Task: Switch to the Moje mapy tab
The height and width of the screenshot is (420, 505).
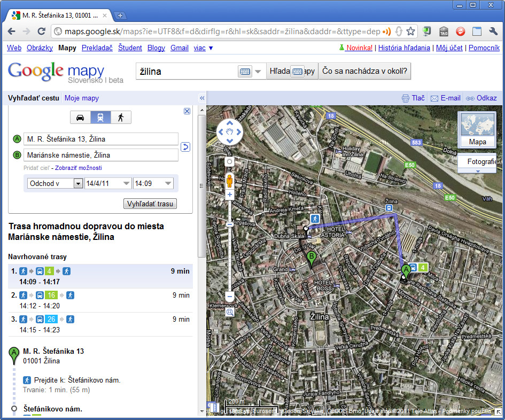Action: point(81,98)
